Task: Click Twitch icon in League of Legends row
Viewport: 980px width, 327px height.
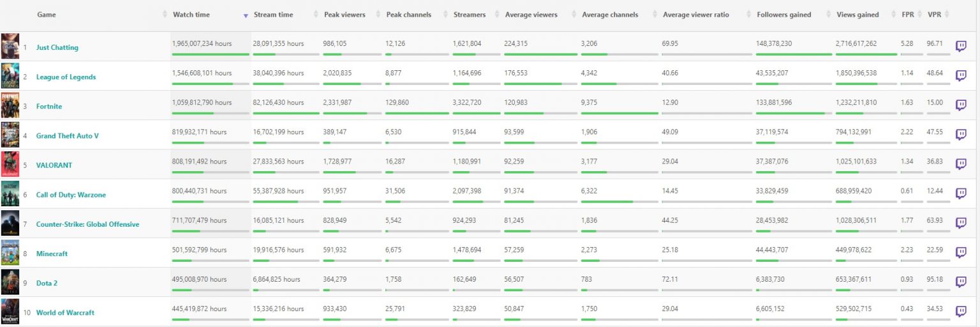Action: click(961, 76)
